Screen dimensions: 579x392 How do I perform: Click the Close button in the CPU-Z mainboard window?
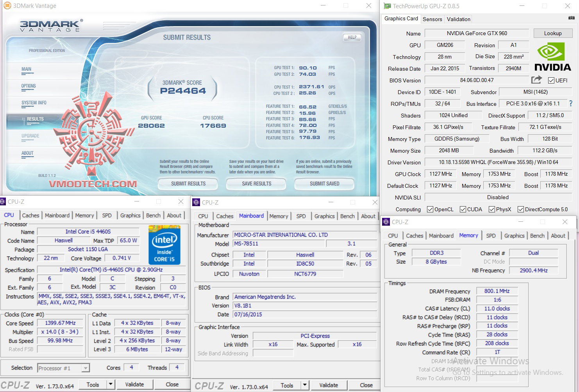pyautogui.click(x=366, y=385)
